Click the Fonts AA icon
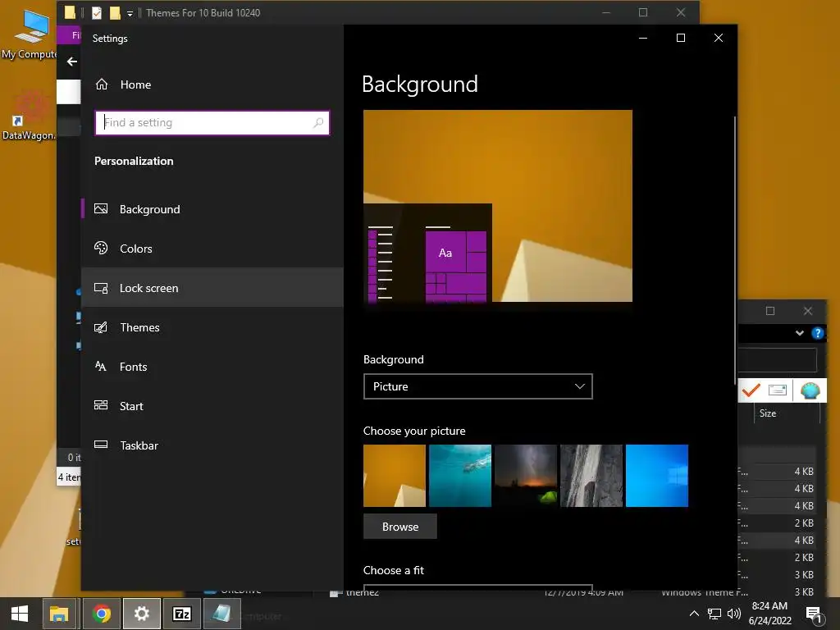The image size is (840, 630). [101, 366]
